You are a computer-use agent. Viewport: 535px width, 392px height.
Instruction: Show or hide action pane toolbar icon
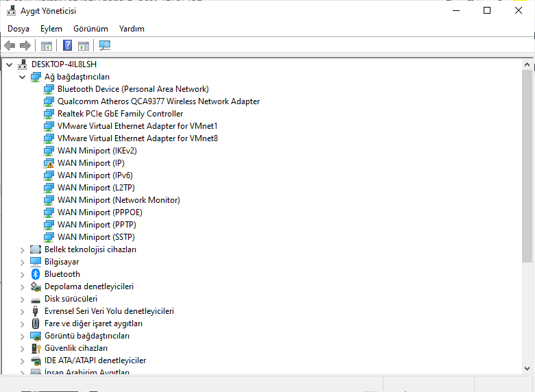click(x=84, y=45)
